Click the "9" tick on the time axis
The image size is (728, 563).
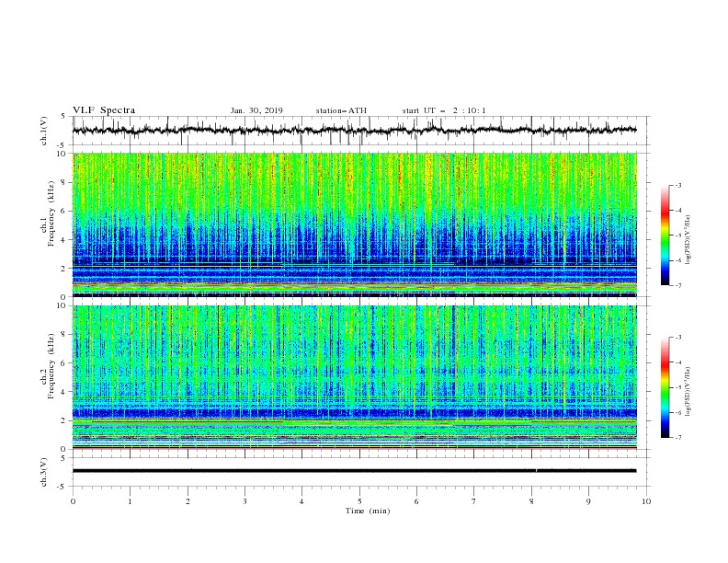pyautogui.click(x=588, y=501)
